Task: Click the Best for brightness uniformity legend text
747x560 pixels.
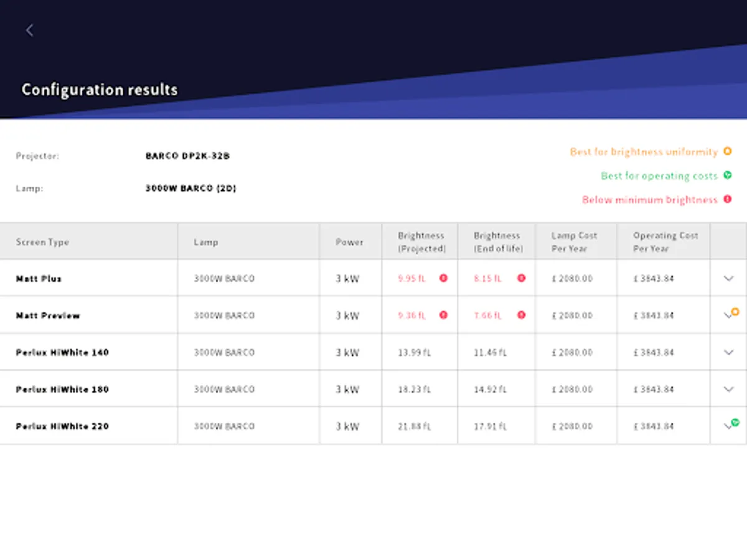Action: tap(644, 152)
